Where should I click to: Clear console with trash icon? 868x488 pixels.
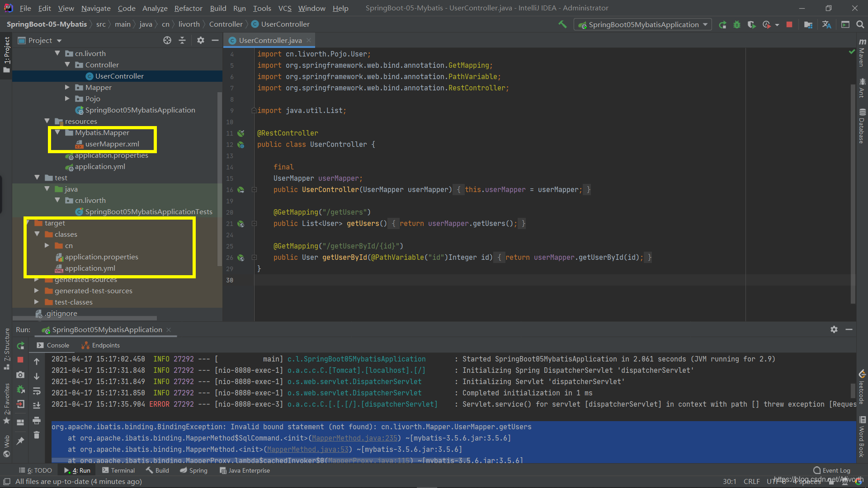pyautogui.click(x=37, y=435)
